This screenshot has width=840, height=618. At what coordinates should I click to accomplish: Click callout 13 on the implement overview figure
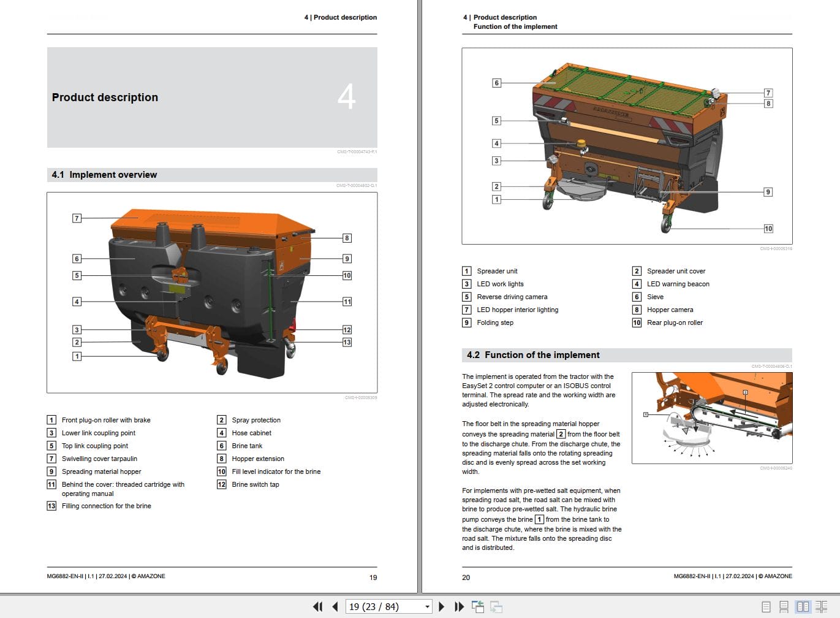coord(347,342)
